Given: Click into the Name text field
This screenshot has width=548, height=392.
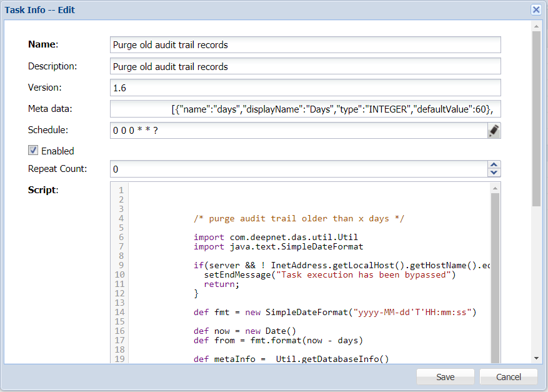Looking at the screenshot, I should pyautogui.click(x=305, y=45).
